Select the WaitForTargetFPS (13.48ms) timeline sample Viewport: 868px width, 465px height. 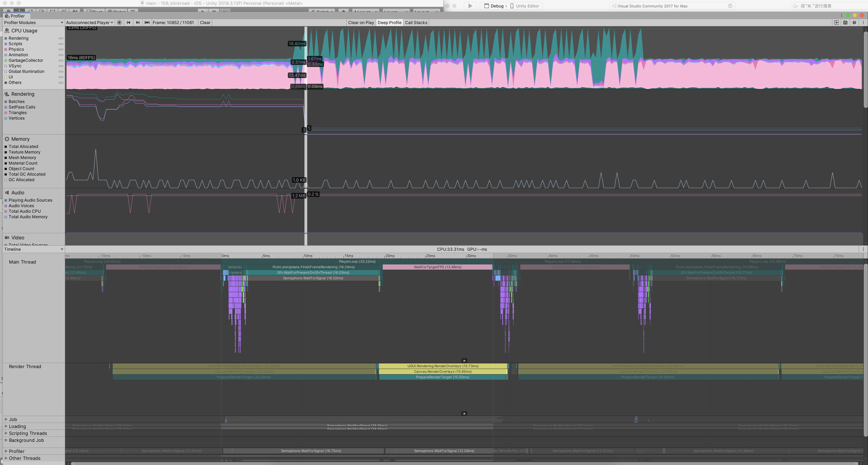click(x=437, y=267)
